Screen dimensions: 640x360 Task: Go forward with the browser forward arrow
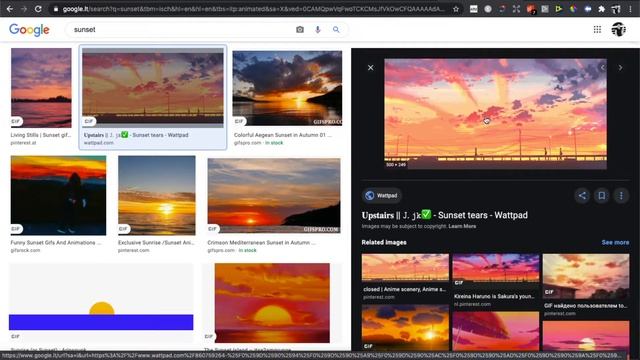tap(24, 9)
